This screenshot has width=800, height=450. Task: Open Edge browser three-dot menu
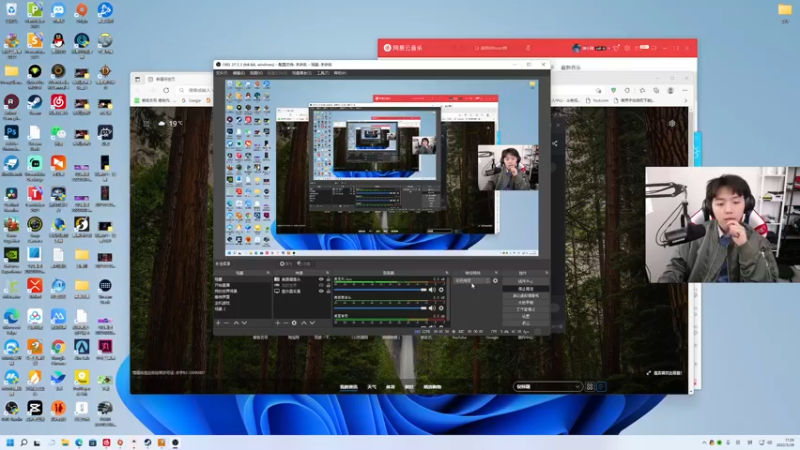point(685,90)
